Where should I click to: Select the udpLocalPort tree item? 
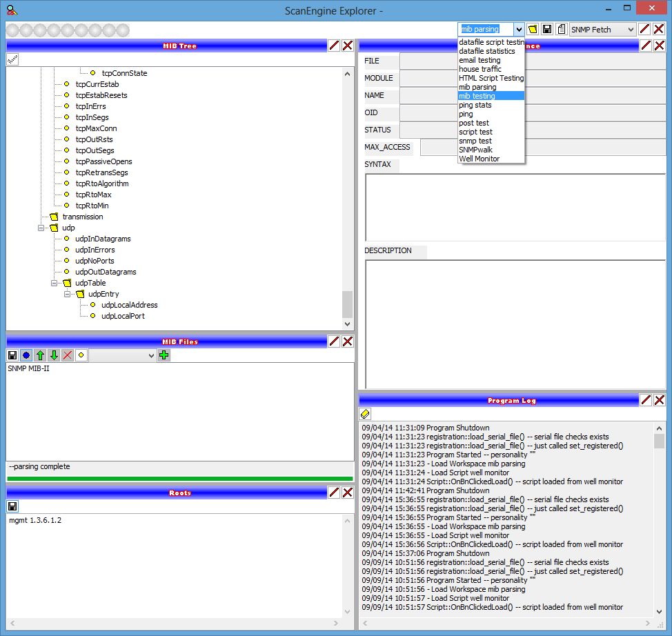point(123,316)
